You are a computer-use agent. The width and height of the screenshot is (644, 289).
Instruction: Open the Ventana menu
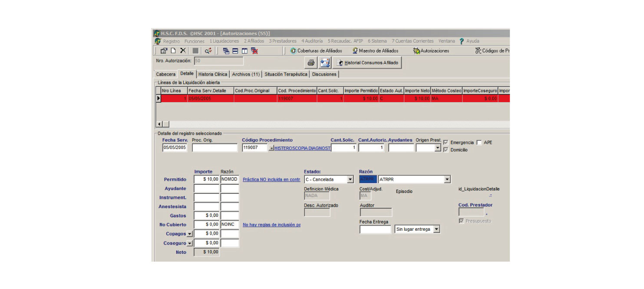point(447,41)
